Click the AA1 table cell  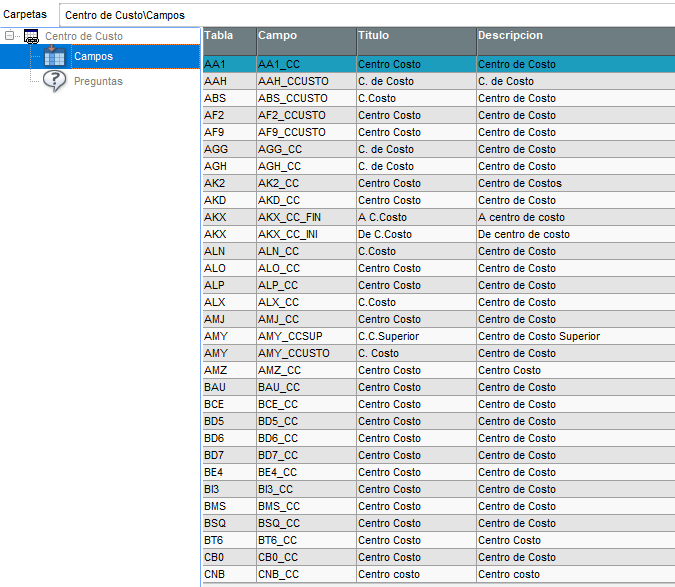(229, 64)
